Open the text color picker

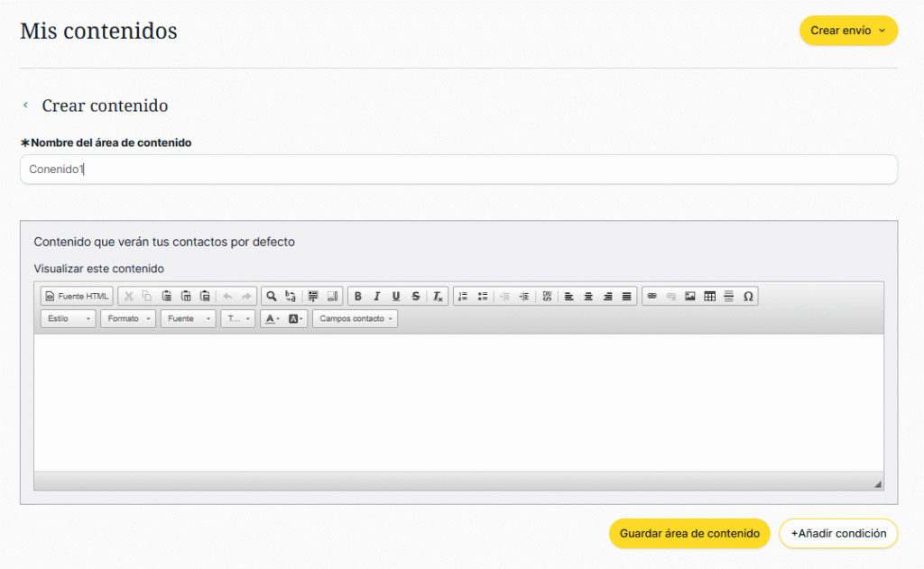(x=272, y=318)
